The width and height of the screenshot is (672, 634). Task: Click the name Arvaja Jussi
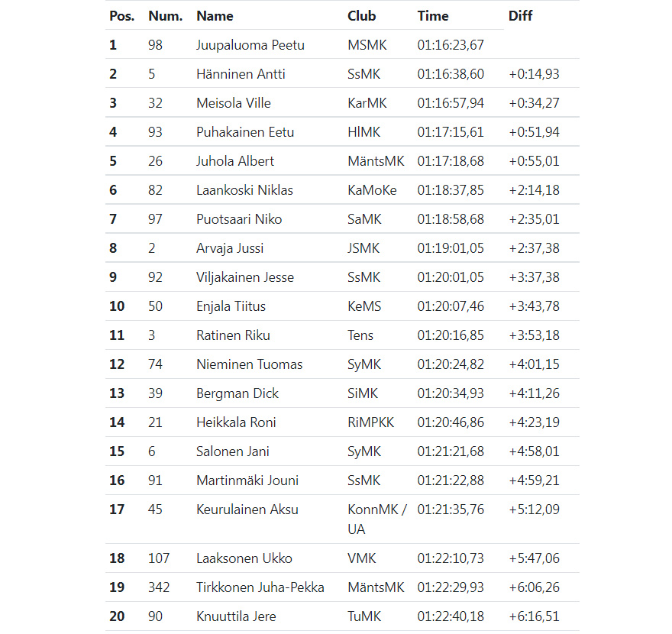230,248
